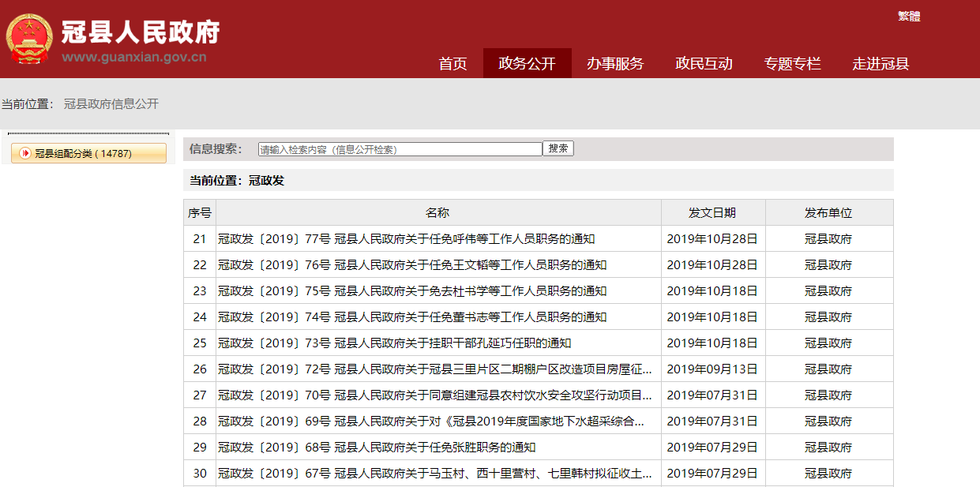Viewport: 980px width, 487px height.
Task: Focus the 信息搜索 input field
Action: point(400,149)
